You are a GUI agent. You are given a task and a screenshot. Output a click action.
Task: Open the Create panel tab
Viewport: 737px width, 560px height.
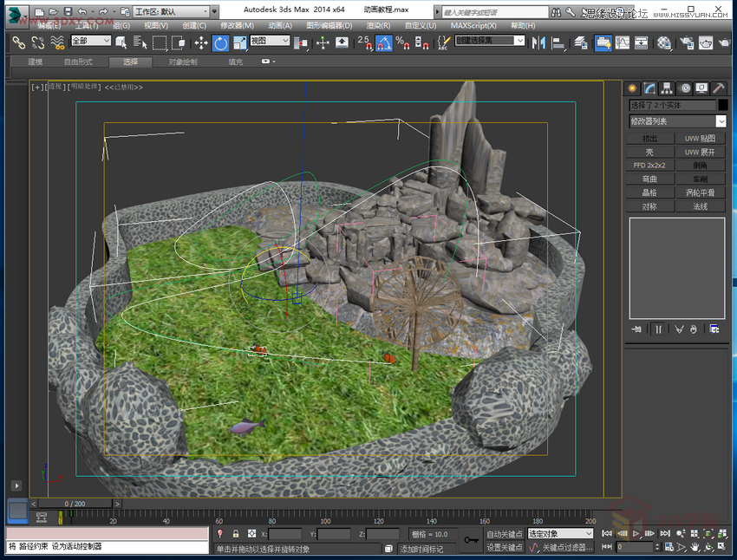(x=632, y=88)
